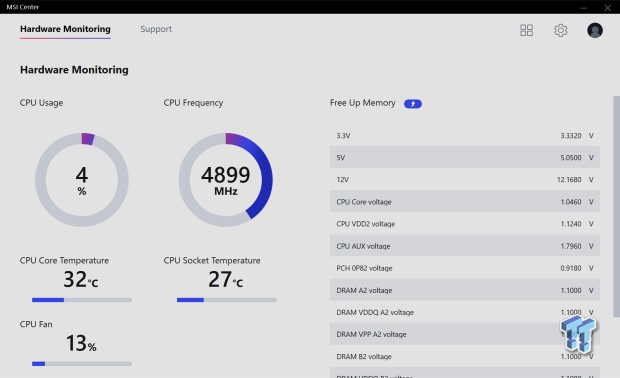Viewport: 620px width, 378px height.
Task: Open settings via the gear icon
Action: click(x=560, y=30)
